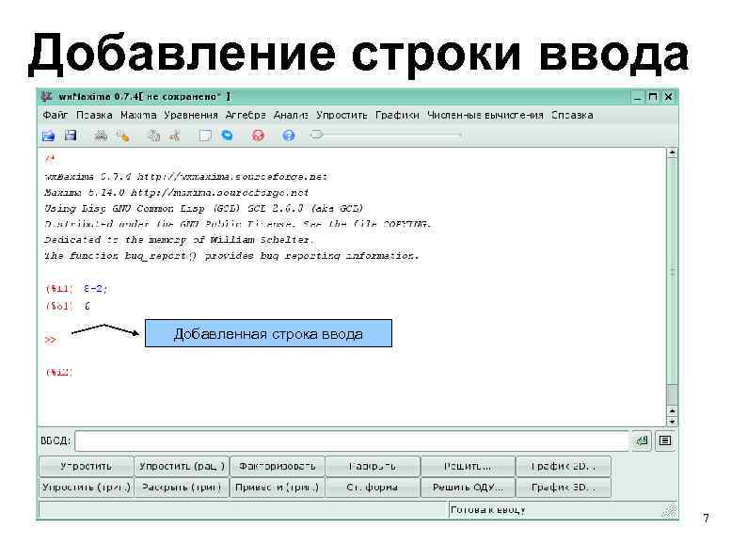The height and width of the screenshot is (560, 747).
Task: Click the График 3D... button
Action: [564, 488]
